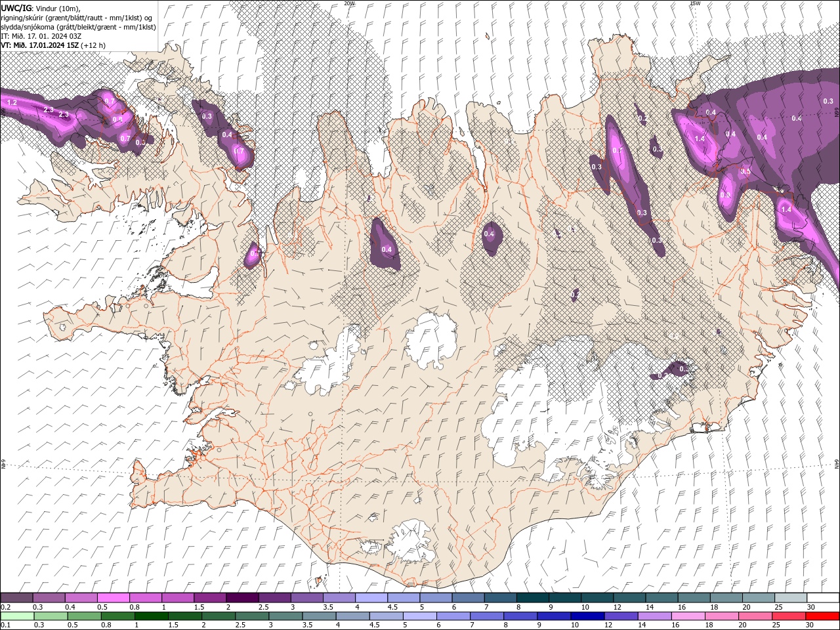
Task: Click the darkest green swatch labeled 1
Action: click(151, 616)
